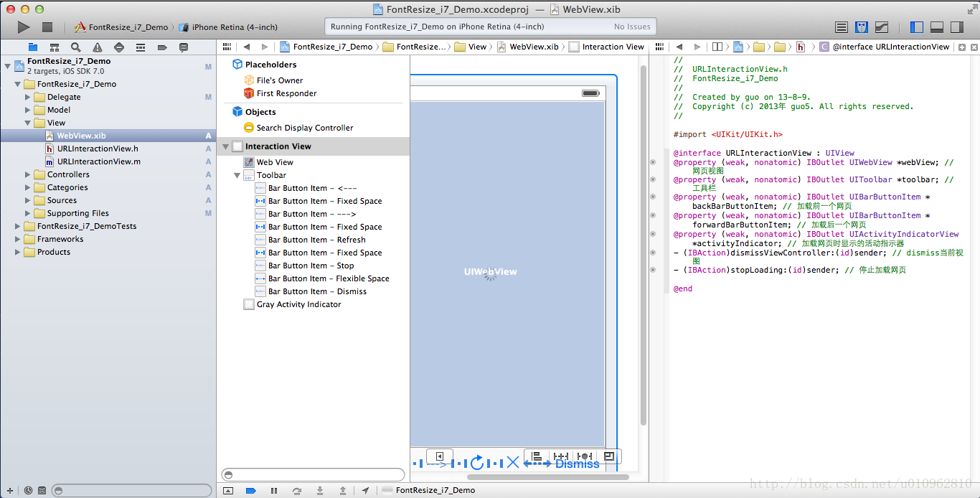Show only source-controlled files
The image size is (980, 498).
42,491
